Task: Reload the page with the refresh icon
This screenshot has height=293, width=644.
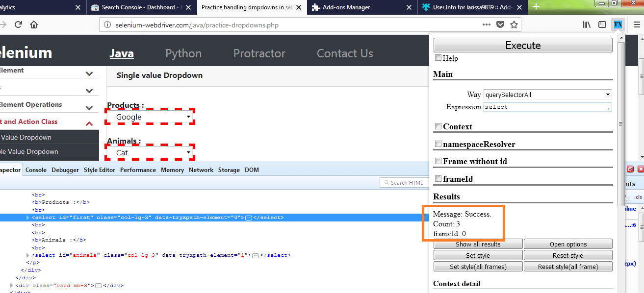Action: [18, 24]
